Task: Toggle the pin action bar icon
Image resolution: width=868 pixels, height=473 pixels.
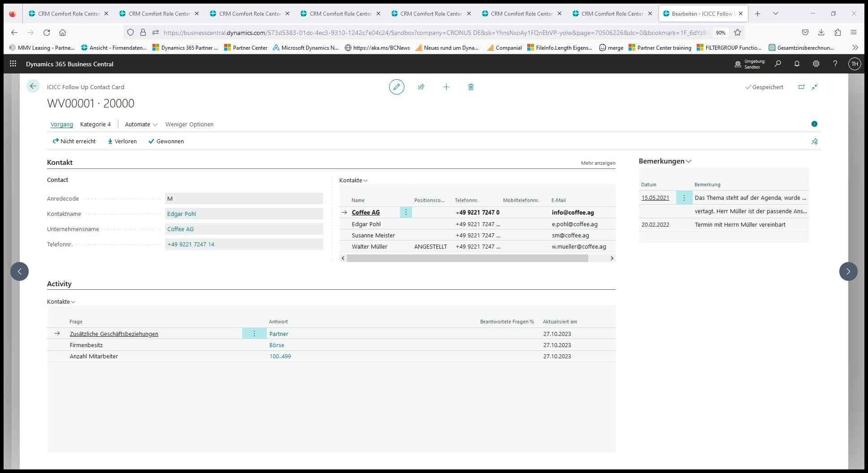Action: point(814,142)
